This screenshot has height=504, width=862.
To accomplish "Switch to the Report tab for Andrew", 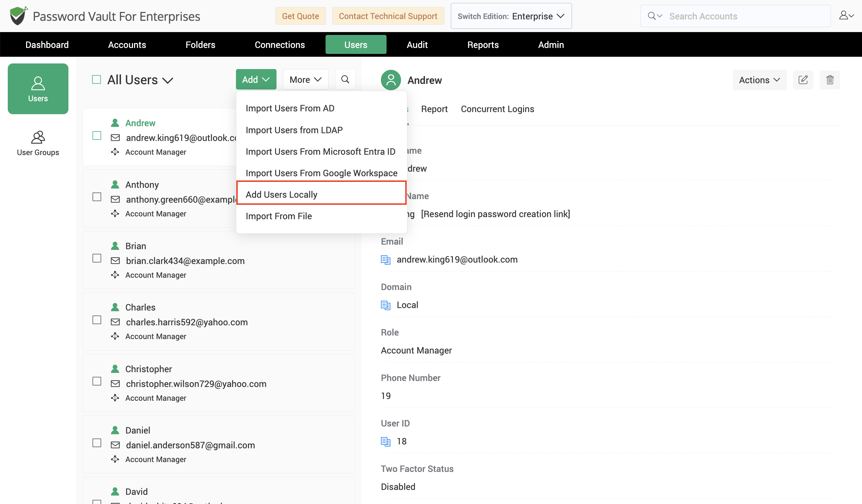I will tap(434, 109).
